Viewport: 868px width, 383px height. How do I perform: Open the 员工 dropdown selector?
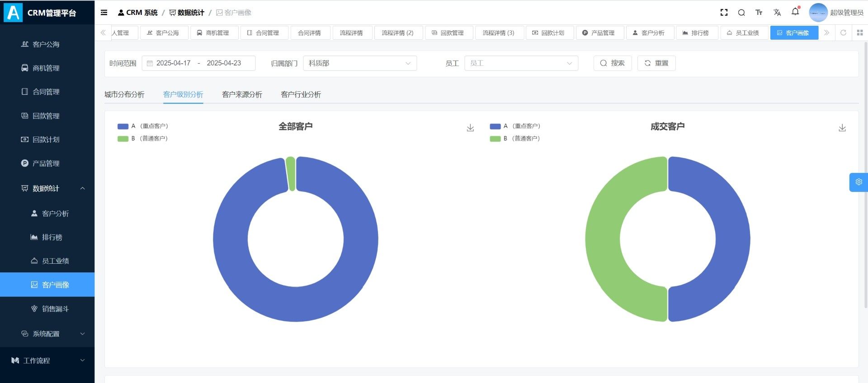click(521, 63)
